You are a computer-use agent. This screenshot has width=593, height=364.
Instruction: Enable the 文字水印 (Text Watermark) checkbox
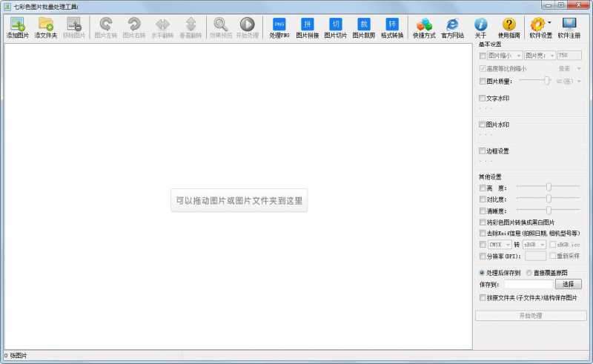pyautogui.click(x=483, y=98)
